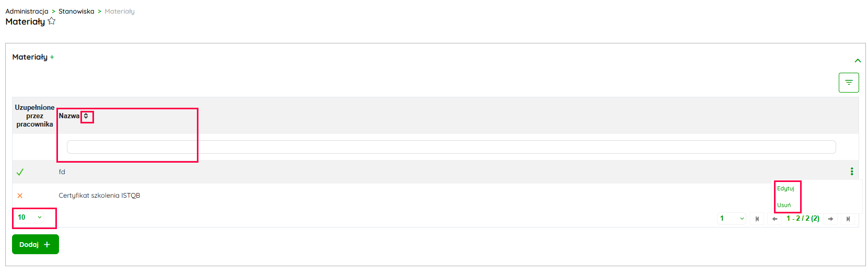
Task: Collapse the Materiały panel
Action: click(858, 61)
